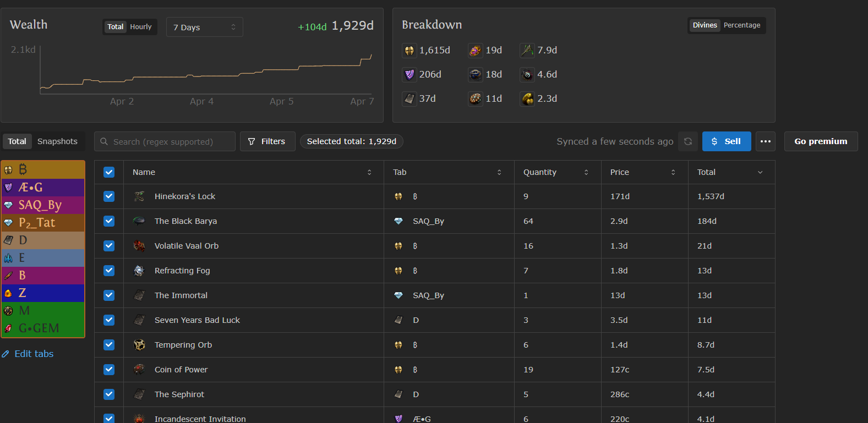Uncheck The Immortal row checkbox
The image size is (868, 423).
109,295
